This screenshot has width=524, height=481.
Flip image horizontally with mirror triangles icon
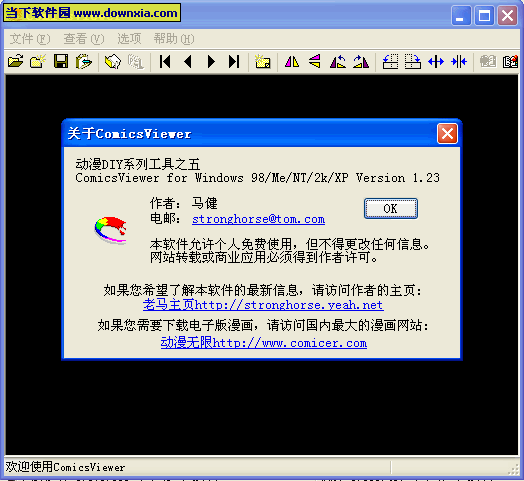tap(292, 62)
